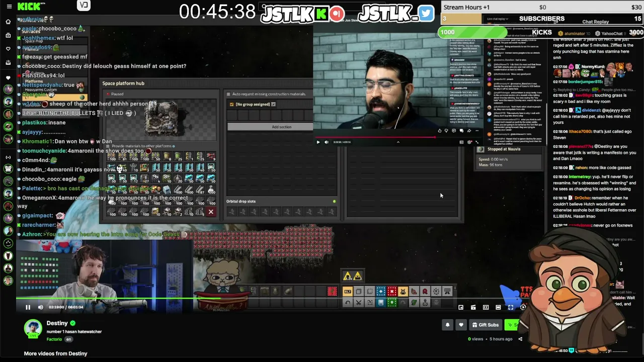Seek on the red JSTLK video progress bar
The image size is (644, 362).
tap(397, 137)
